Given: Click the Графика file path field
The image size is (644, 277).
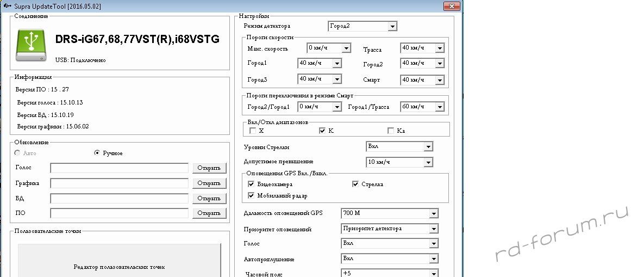Looking at the screenshot, I should (119, 183).
